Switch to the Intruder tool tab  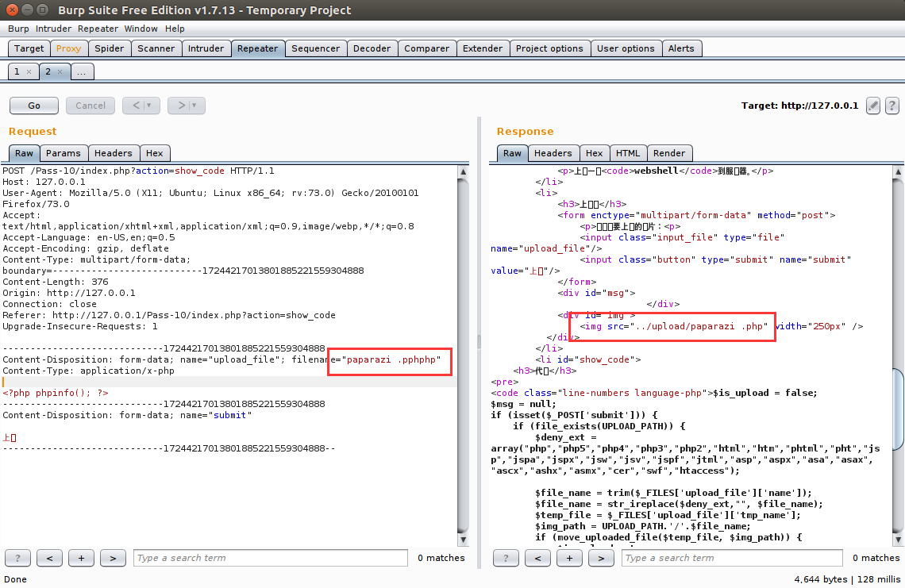[x=206, y=48]
